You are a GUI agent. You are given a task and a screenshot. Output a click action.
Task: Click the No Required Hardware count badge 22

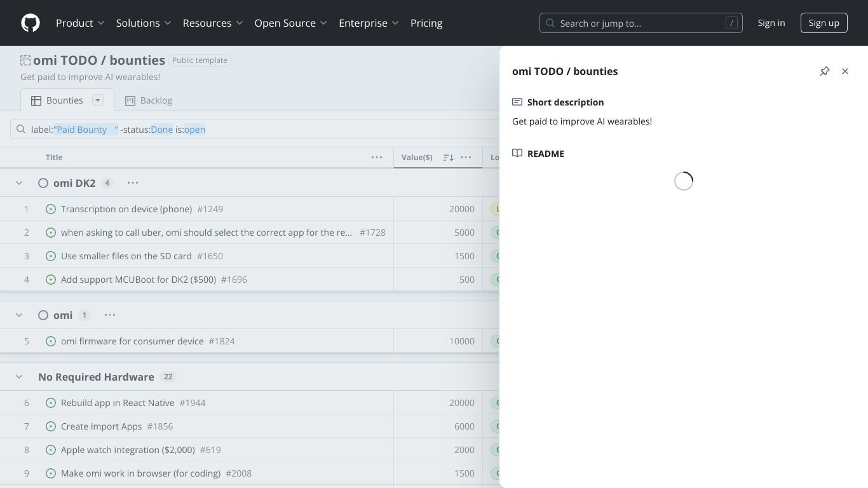168,377
